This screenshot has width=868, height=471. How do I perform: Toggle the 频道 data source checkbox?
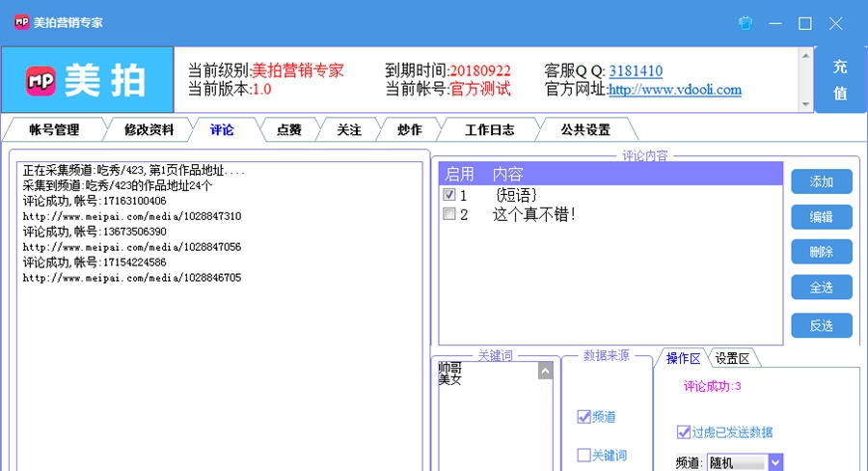coord(583,417)
